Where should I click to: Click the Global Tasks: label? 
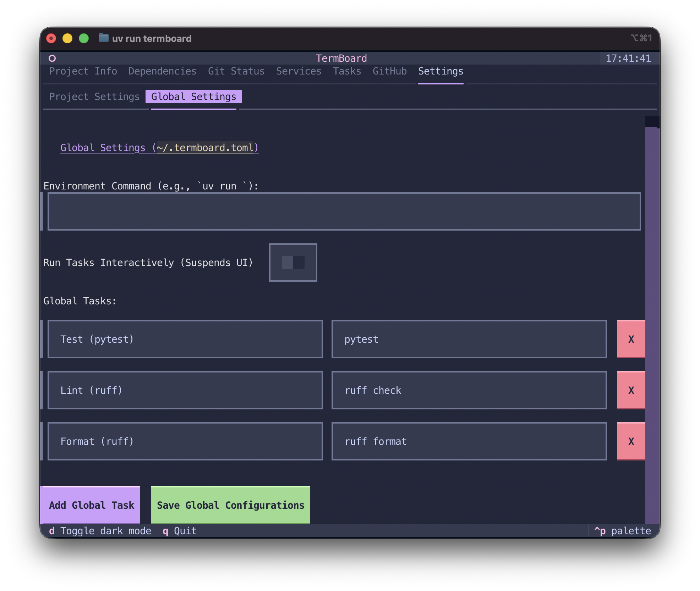click(80, 301)
